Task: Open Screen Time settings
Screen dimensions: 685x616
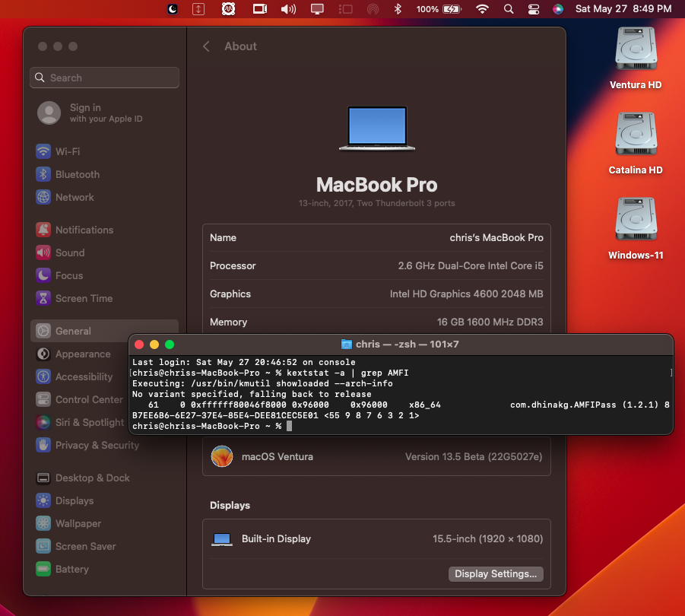Action: click(x=83, y=298)
